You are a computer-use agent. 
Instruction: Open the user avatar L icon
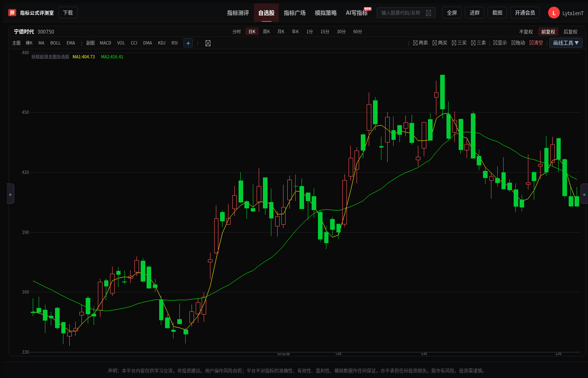(554, 13)
